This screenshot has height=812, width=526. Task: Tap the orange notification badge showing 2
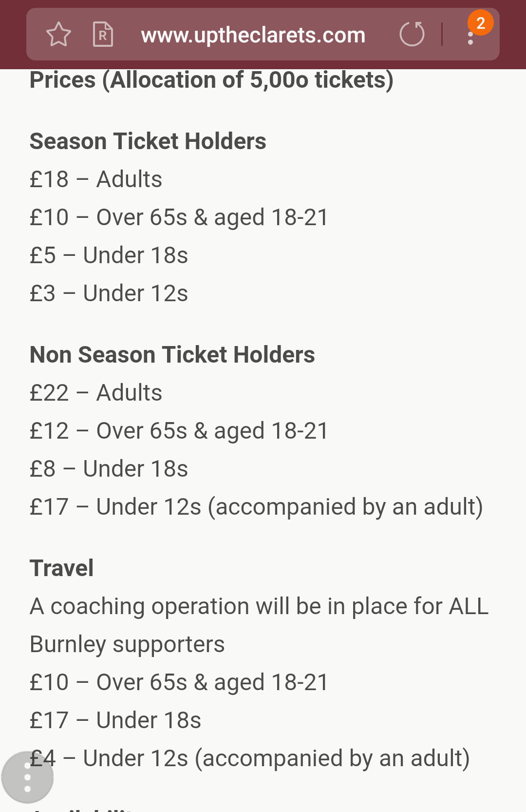[x=481, y=22]
